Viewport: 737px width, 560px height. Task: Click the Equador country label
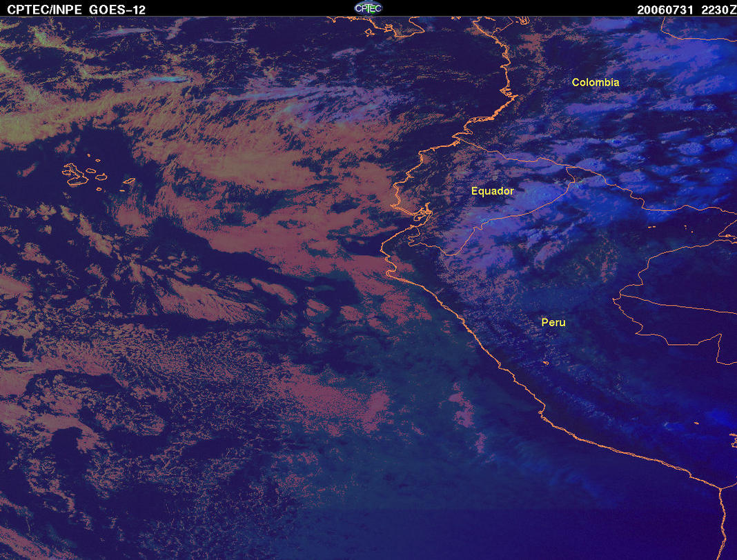[x=493, y=191]
